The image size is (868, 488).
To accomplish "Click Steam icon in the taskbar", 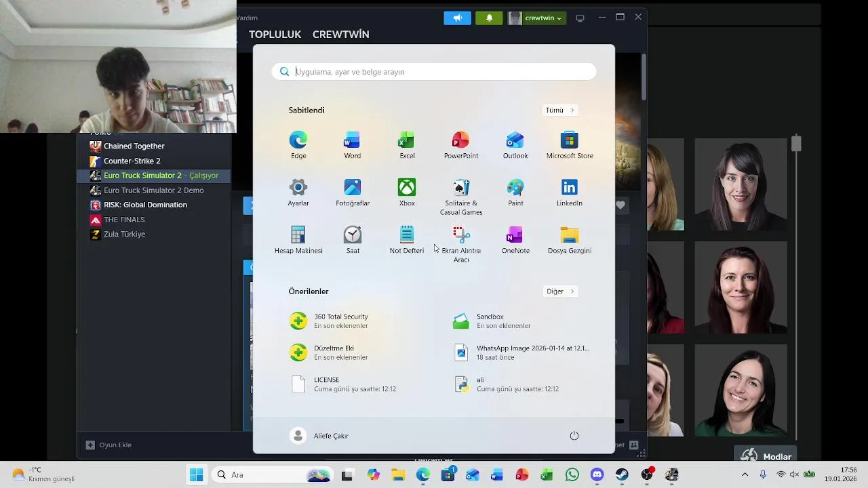I will (x=622, y=475).
